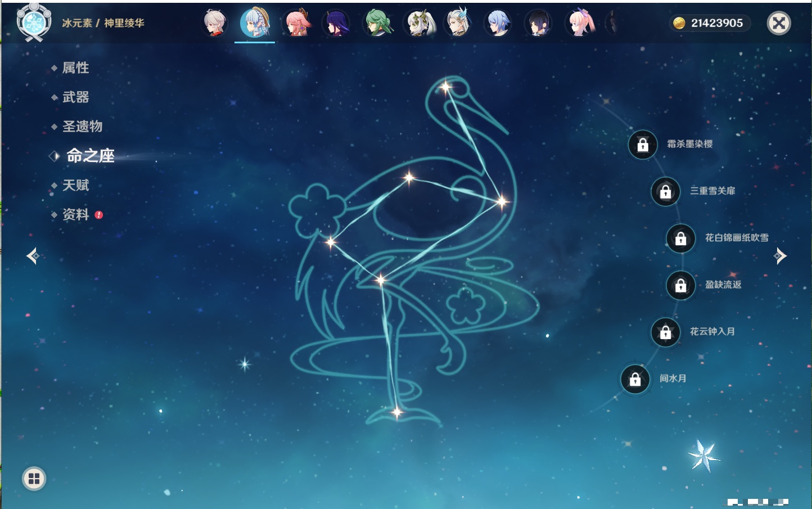This screenshot has width=812, height=509.
Task: Select Kaedehara Kazuha's avatar in the character bar
Action: tap(215, 23)
